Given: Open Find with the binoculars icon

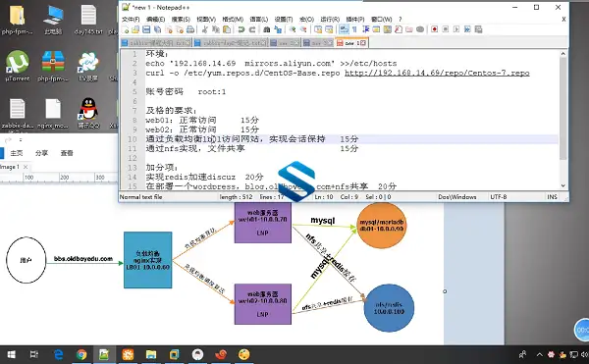Looking at the screenshot, I should (267, 29).
